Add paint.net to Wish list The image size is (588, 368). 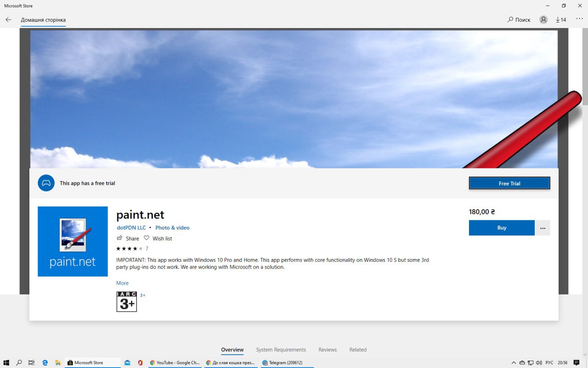158,238
